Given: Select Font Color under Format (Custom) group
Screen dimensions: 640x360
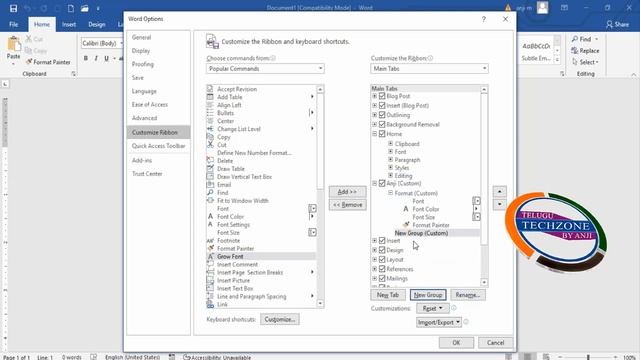Looking at the screenshot, I should (426, 209).
